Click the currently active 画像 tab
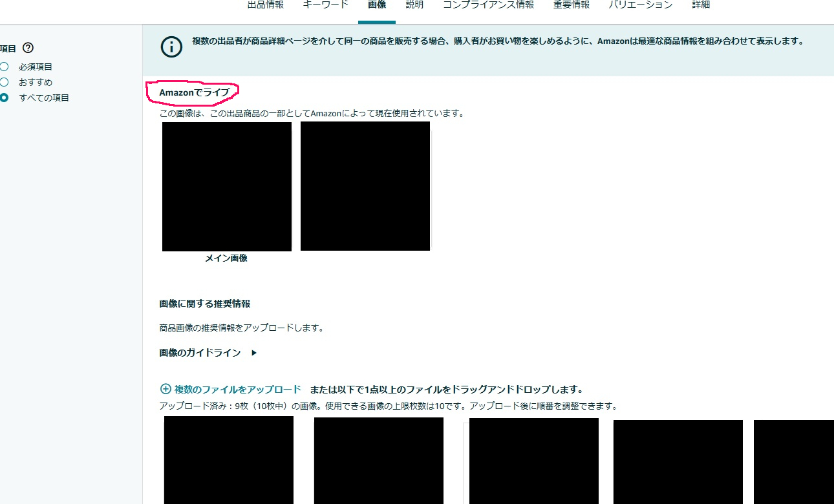Screen dimensions: 834x504 point(377,5)
